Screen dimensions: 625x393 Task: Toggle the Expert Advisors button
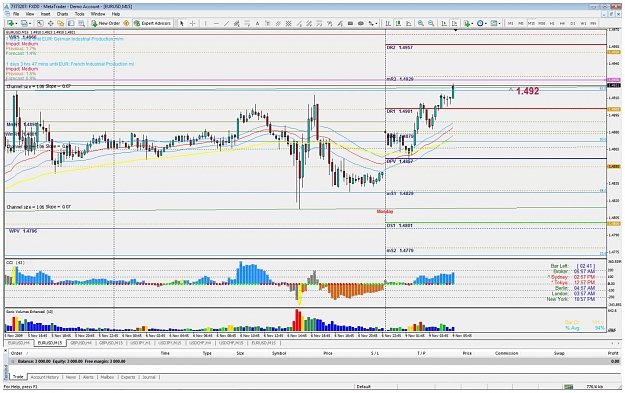coord(152,23)
